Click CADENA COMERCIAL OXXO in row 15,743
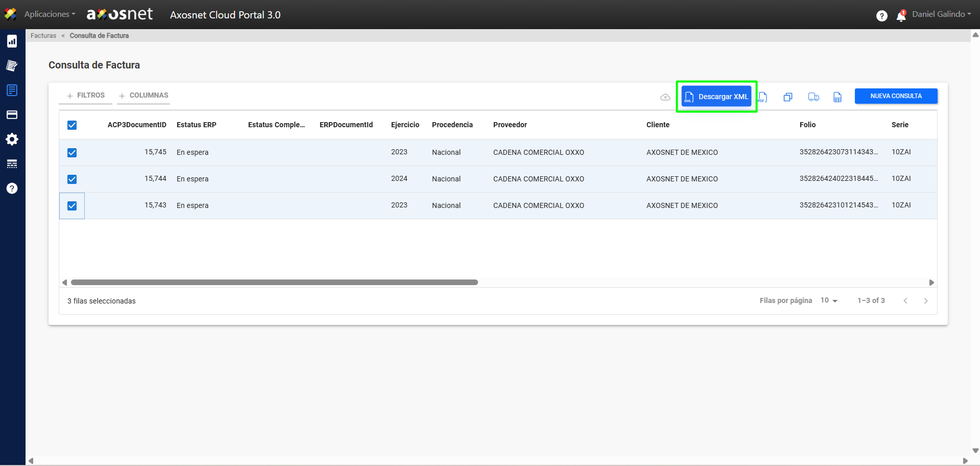This screenshot has width=980, height=466. click(x=539, y=205)
